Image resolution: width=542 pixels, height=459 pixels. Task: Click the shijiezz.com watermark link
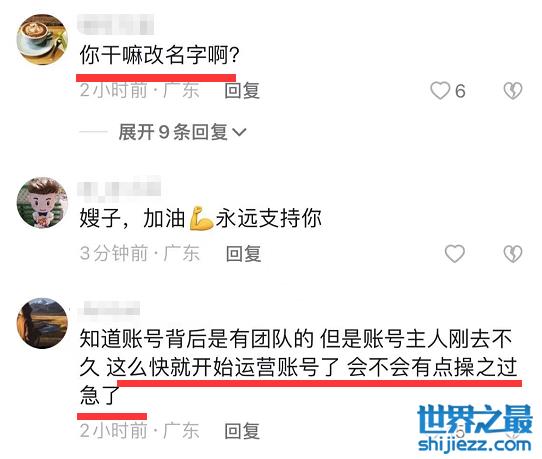point(475,444)
